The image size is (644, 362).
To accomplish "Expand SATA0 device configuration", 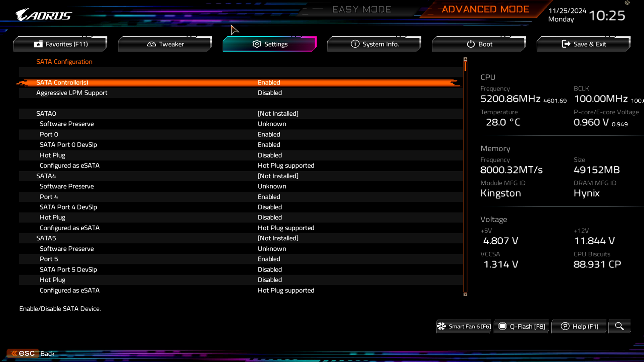I will 46,113.
